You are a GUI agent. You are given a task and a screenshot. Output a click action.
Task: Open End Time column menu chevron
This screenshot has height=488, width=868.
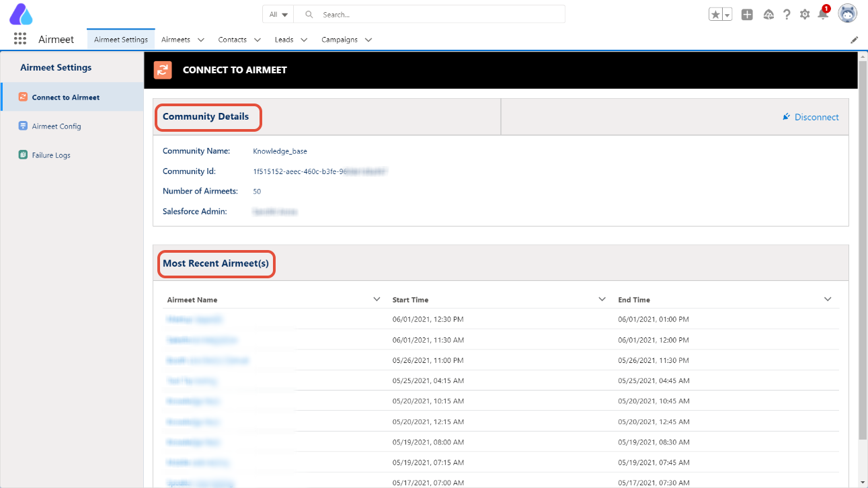point(828,299)
